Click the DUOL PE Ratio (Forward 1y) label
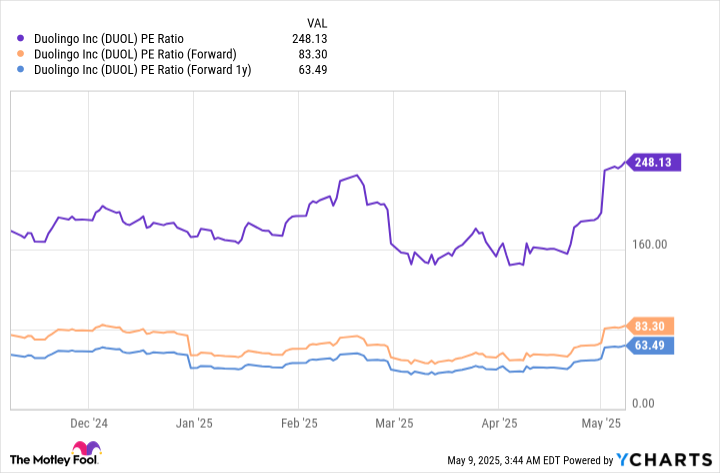The width and height of the screenshot is (720, 473). (140, 70)
